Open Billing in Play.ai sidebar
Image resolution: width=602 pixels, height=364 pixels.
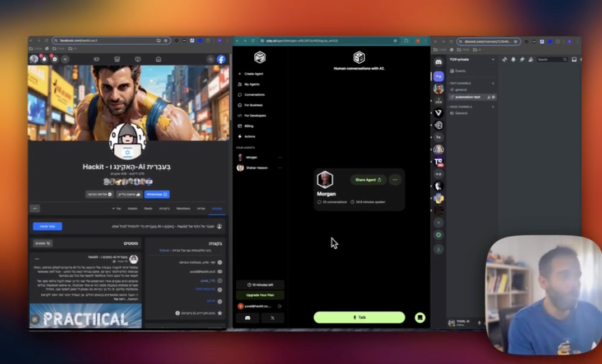(x=246, y=126)
